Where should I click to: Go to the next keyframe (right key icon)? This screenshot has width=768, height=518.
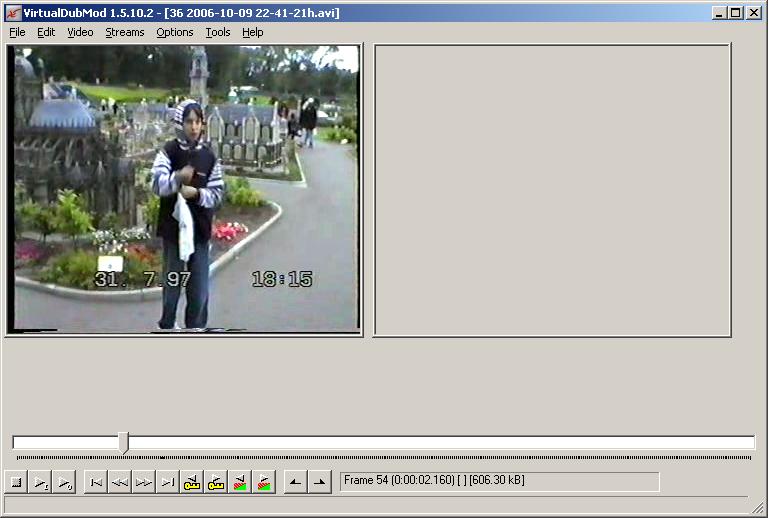(216, 482)
